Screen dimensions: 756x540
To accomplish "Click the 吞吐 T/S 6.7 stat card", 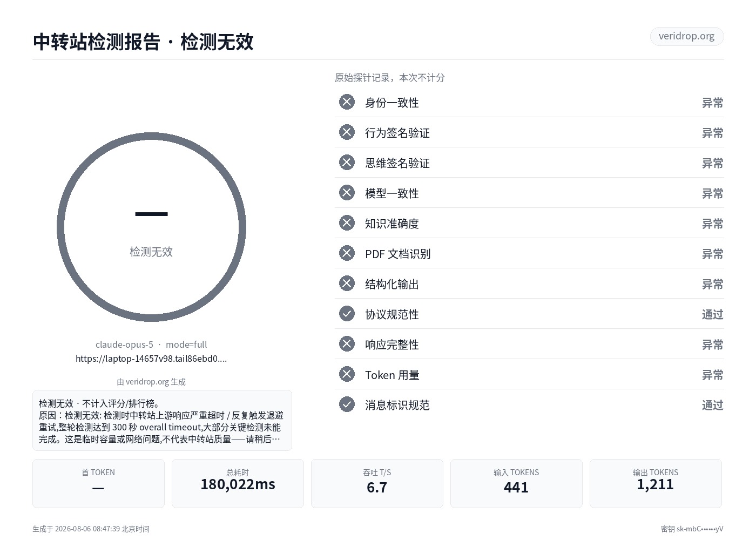I will coord(377,483).
